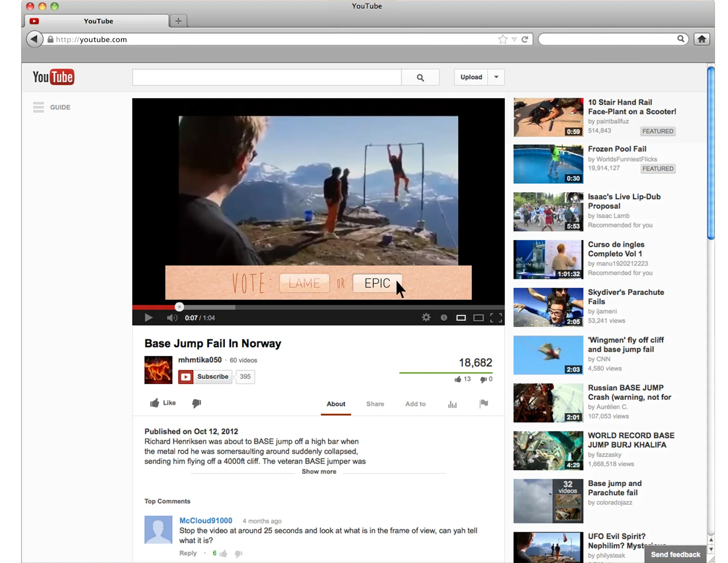This screenshot has width=728, height=563.
Task: Open Curso de ingles Completo thumbnail
Action: 548,260
